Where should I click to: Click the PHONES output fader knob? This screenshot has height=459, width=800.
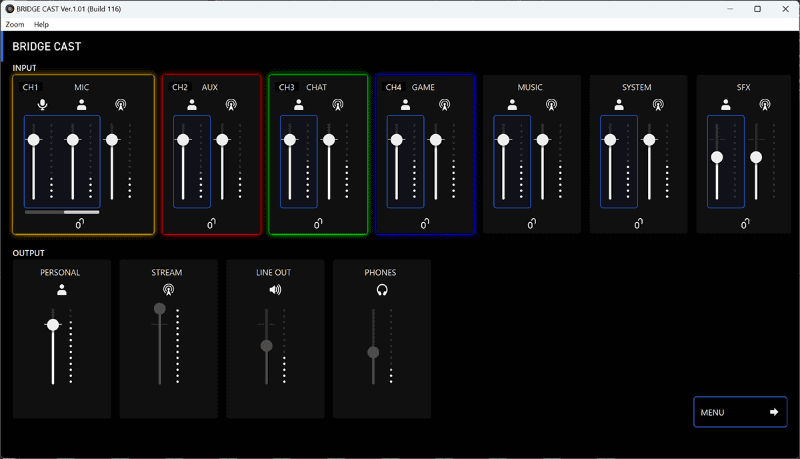point(373,352)
